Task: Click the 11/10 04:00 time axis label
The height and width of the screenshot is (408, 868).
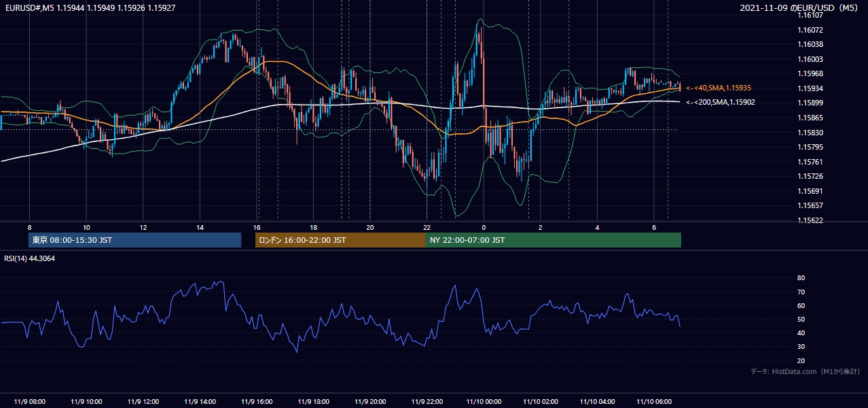Action: click(597, 402)
